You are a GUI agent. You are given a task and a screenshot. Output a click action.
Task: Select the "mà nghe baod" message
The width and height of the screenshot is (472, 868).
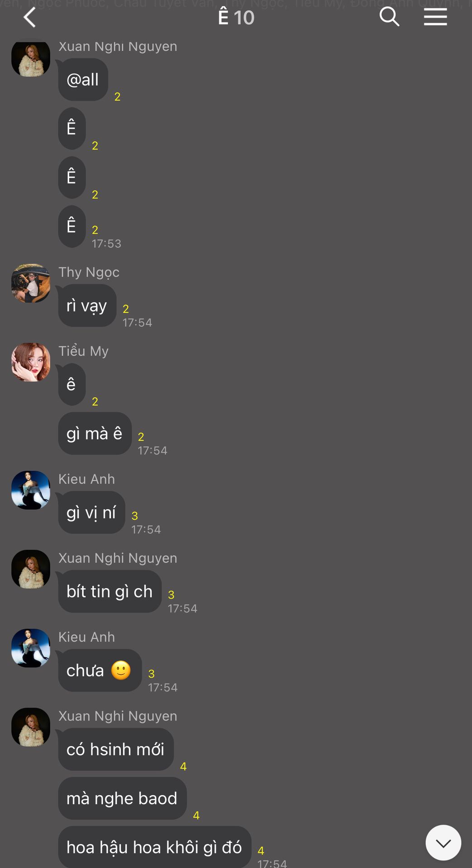pos(122,798)
